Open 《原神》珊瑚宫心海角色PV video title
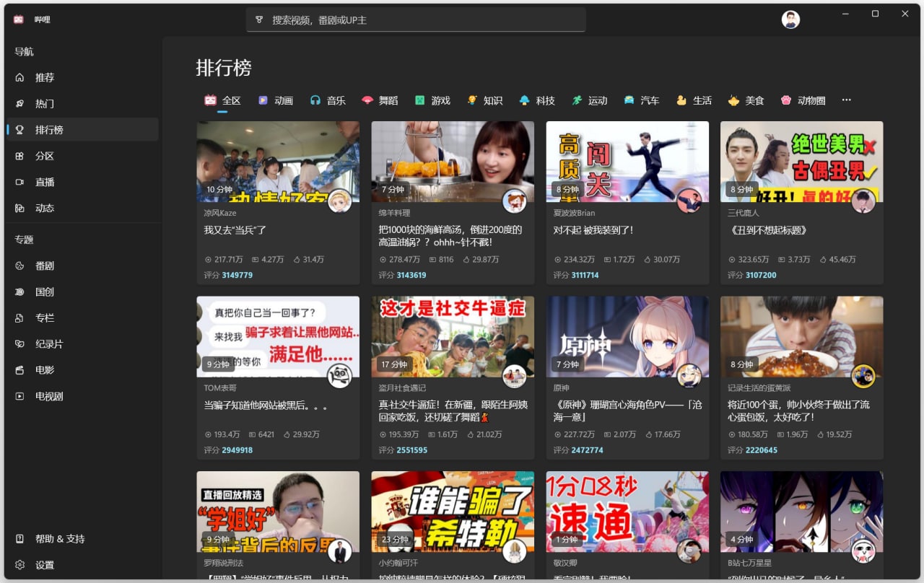This screenshot has height=583, width=924. click(x=627, y=411)
